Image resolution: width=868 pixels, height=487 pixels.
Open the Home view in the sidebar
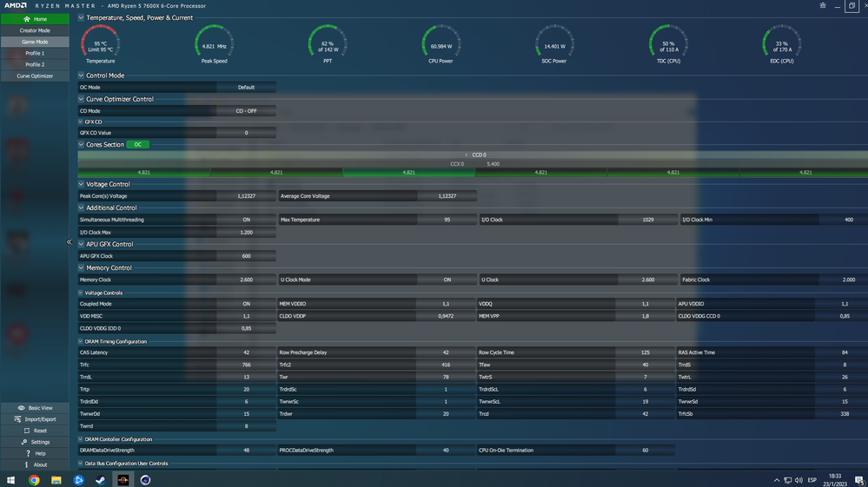pos(35,19)
